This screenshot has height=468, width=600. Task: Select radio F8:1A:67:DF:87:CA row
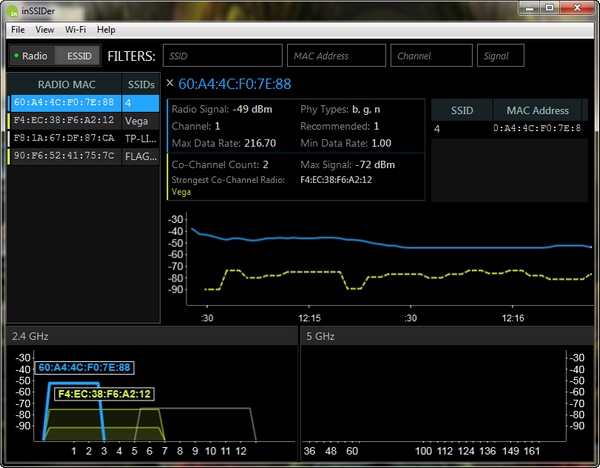pos(63,138)
